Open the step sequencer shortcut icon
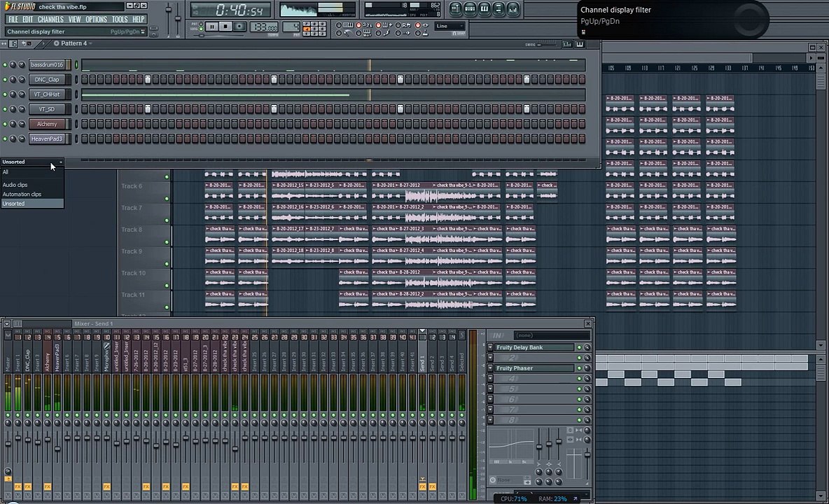This screenshot has height=504, width=829. point(470,9)
